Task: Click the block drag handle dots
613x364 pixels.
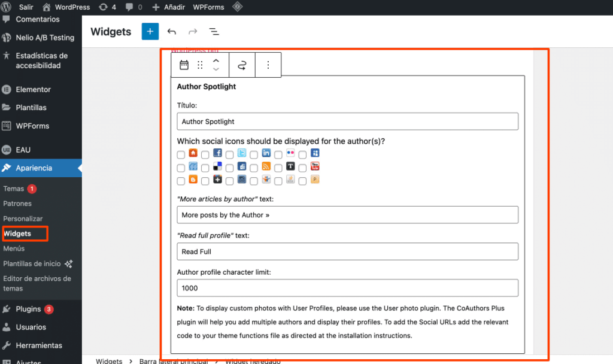Action: [200, 65]
